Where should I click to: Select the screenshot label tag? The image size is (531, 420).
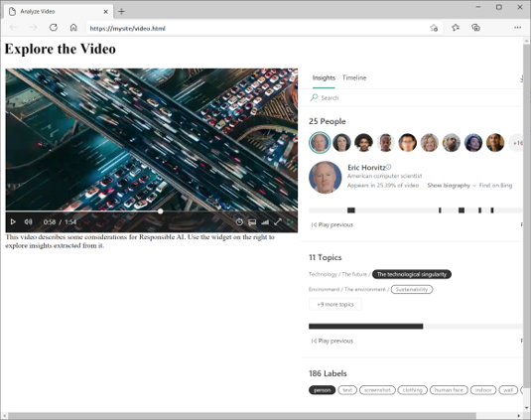377,390
